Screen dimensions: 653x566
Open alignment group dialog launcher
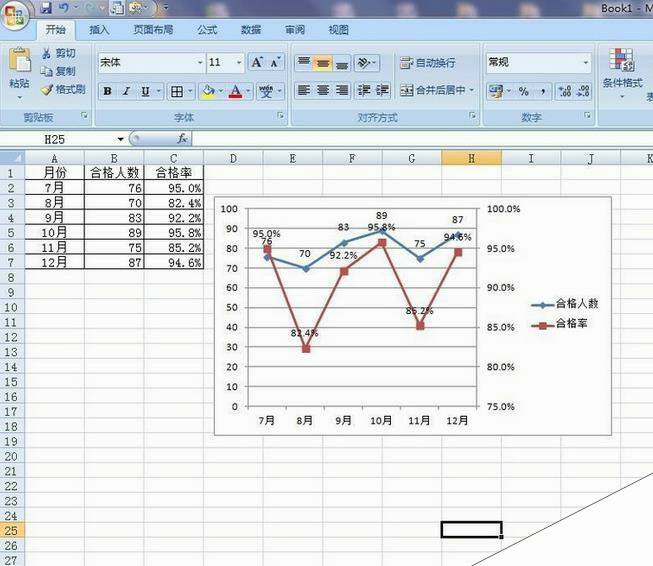point(472,115)
